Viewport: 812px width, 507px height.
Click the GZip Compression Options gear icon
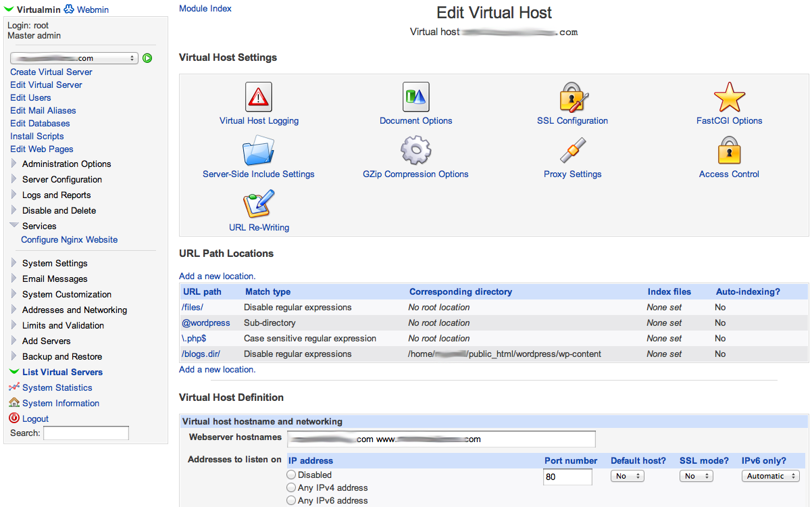pyautogui.click(x=415, y=151)
